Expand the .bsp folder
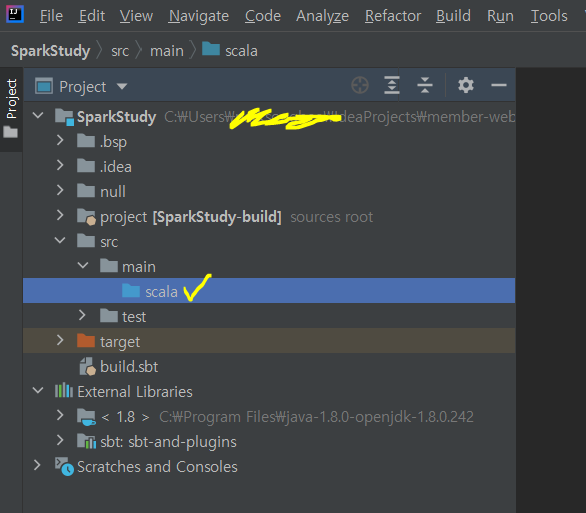586x513 pixels. [x=60, y=140]
